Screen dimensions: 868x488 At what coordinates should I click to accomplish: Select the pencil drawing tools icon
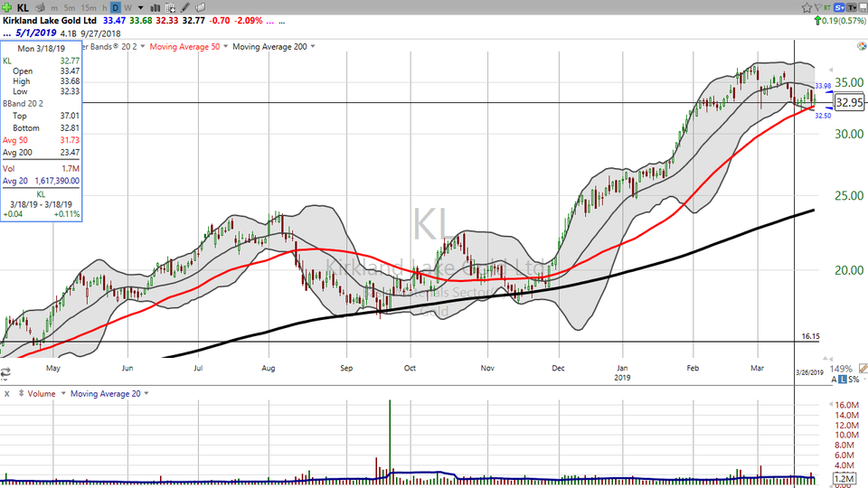(184, 8)
